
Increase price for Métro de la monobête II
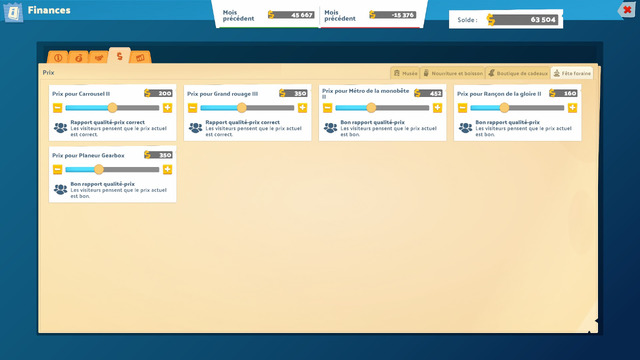438,108
